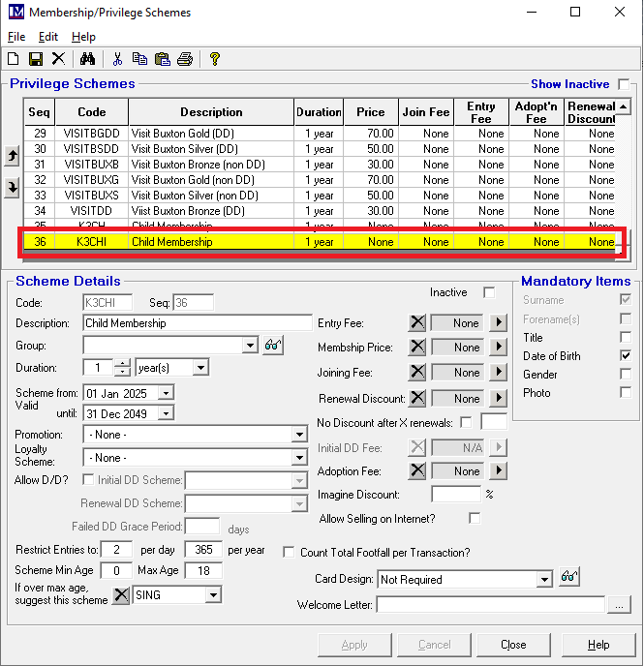Image resolution: width=644 pixels, height=666 pixels.
Task: Click the Restrict Entries per day field
Action: click(x=116, y=550)
